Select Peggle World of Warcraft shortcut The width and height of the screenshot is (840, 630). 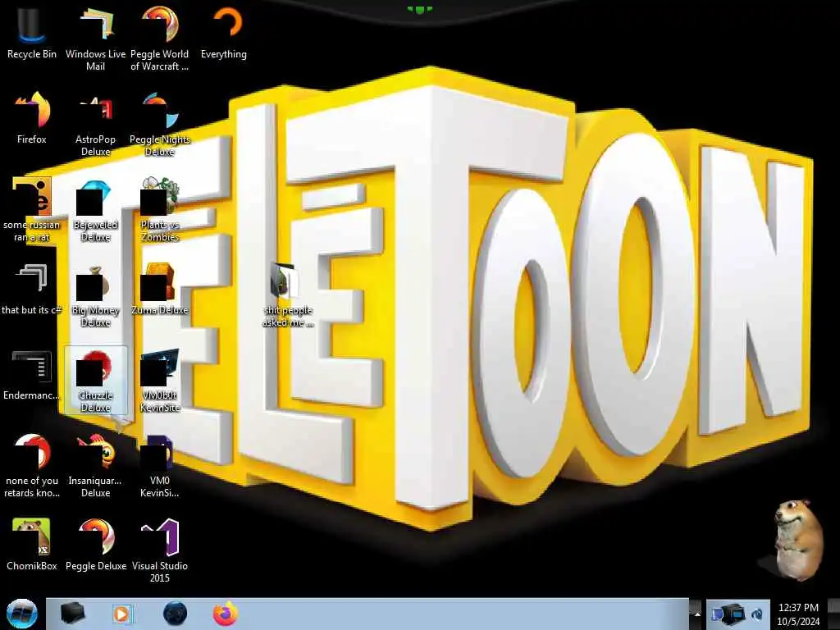pos(160,39)
